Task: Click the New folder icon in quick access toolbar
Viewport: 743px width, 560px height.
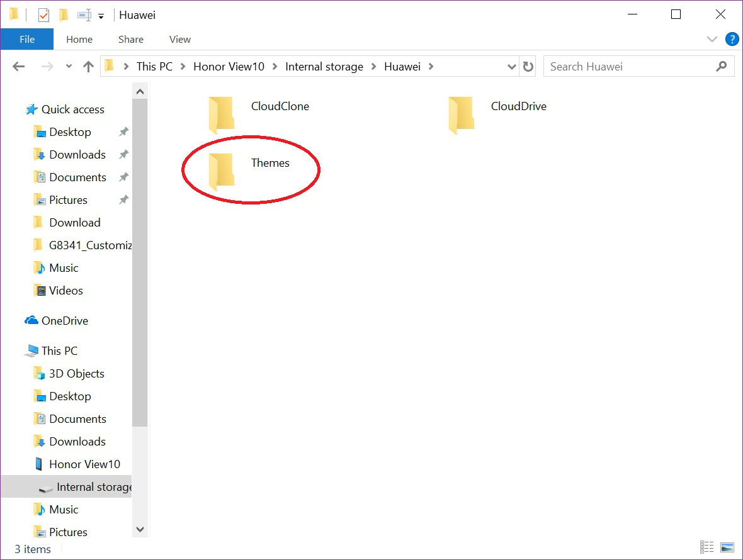Action: [63, 15]
